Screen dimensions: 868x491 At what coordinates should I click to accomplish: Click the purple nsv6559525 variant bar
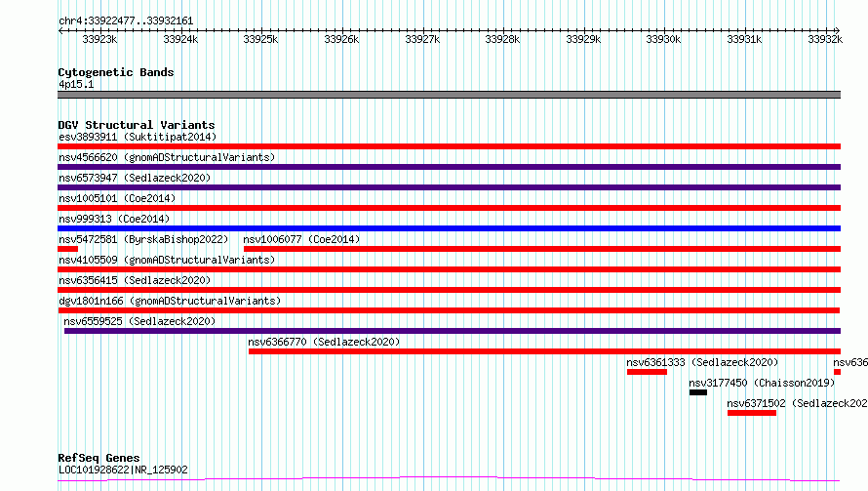coord(453,331)
